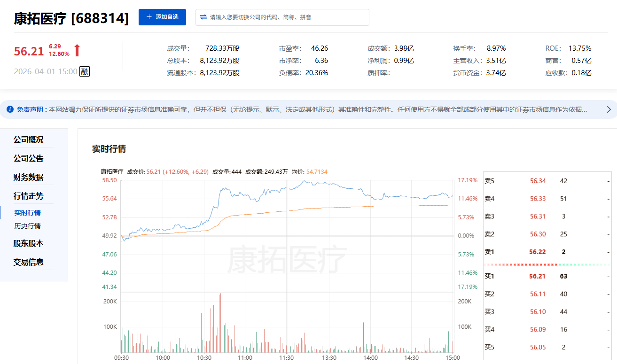Click the 09:30 time axis label
The image size is (617, 364).
click(x=122, y=358)
